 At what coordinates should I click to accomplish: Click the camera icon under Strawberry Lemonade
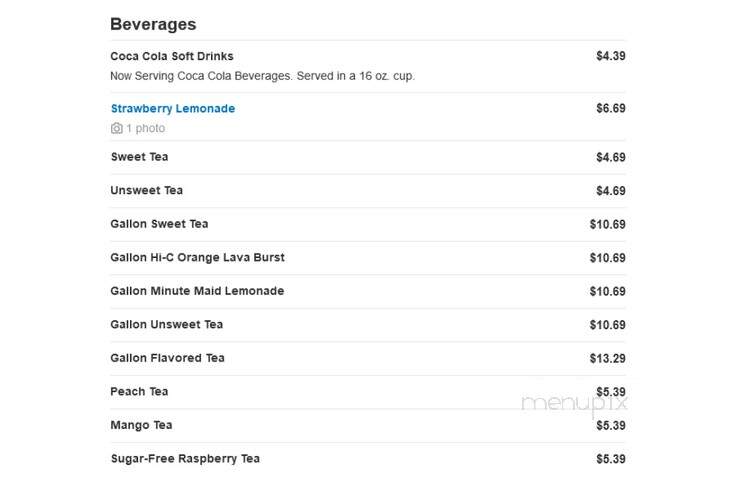pyautogui.click(x=116, y=128)
